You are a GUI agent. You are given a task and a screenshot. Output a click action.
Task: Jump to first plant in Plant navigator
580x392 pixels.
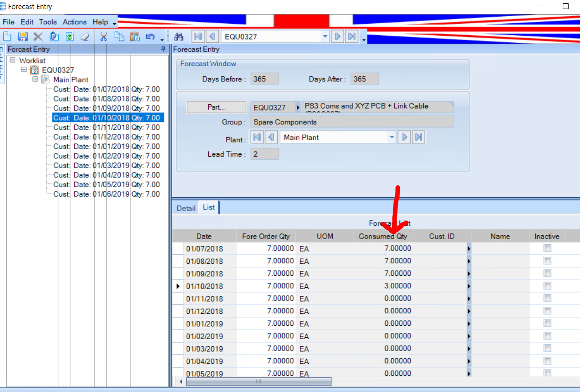coord(257,137)
